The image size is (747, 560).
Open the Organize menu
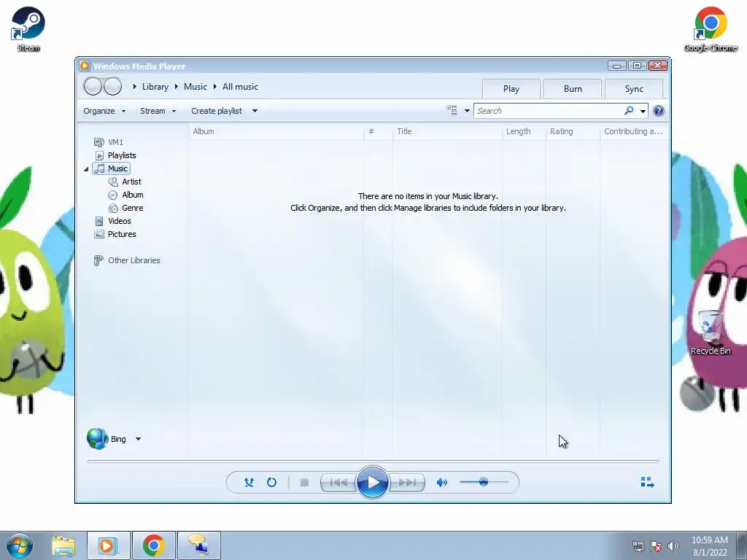[x=104, y=111]
